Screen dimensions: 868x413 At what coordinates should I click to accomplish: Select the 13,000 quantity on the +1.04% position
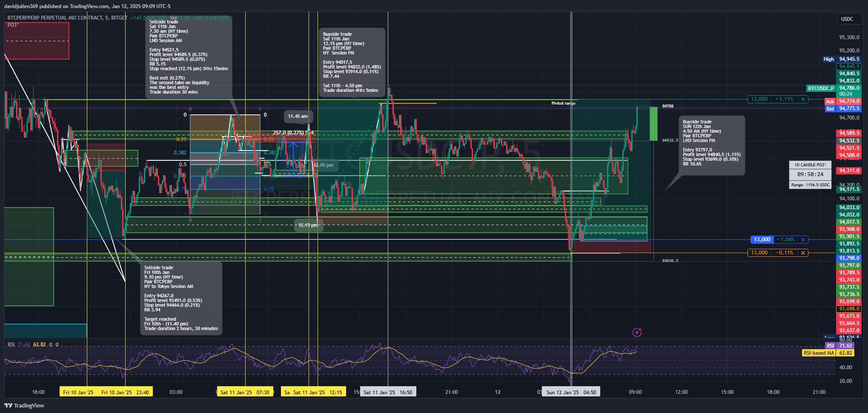[762, 239]
